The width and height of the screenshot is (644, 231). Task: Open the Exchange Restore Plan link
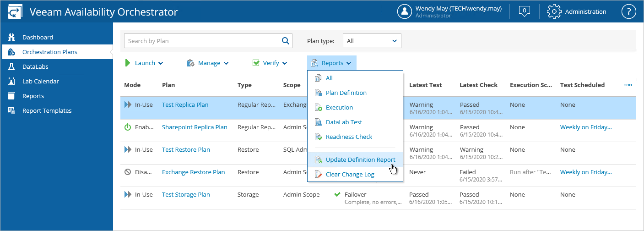coord(193,172)
